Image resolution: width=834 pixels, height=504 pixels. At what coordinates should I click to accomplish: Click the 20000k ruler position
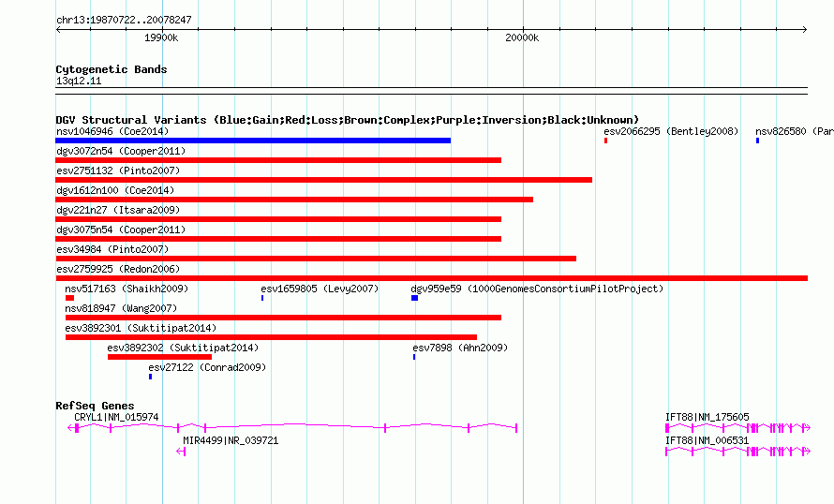[x=522, y=37]
